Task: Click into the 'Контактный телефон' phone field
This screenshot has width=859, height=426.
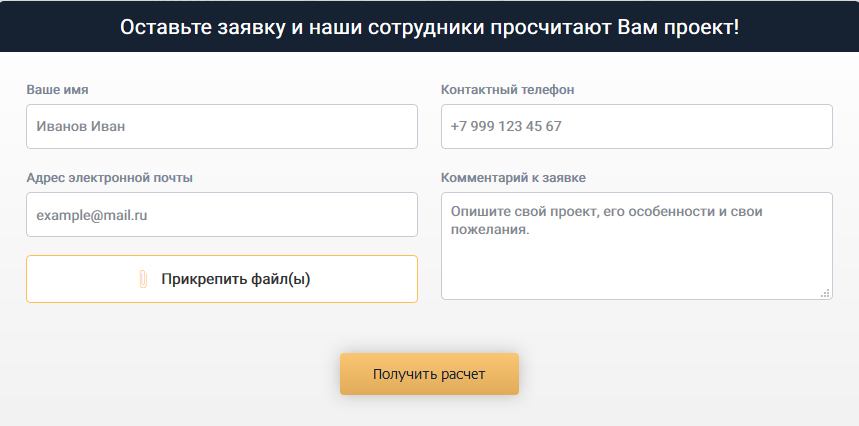Action: (x=637, y=126)
